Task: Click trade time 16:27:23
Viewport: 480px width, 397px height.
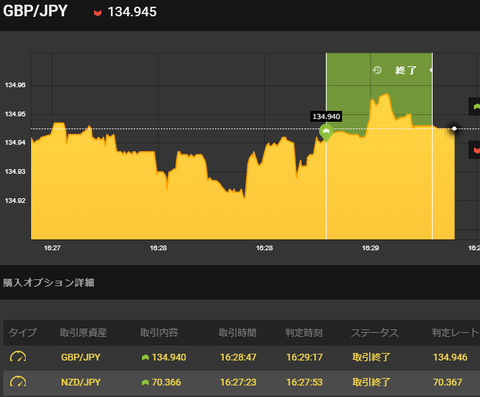Action: (238, 382)
